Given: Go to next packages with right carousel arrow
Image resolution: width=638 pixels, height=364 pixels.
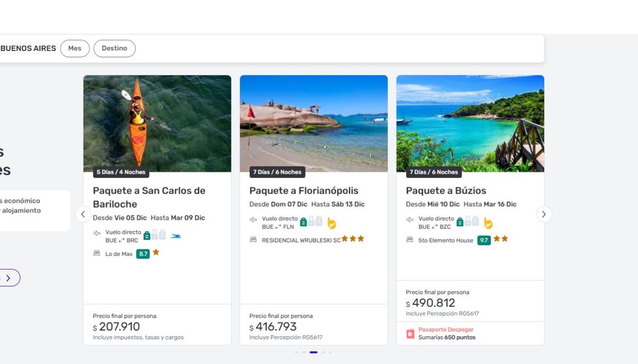Looking at the screenshot, I should pyautogui.click(x=543, y=214).
